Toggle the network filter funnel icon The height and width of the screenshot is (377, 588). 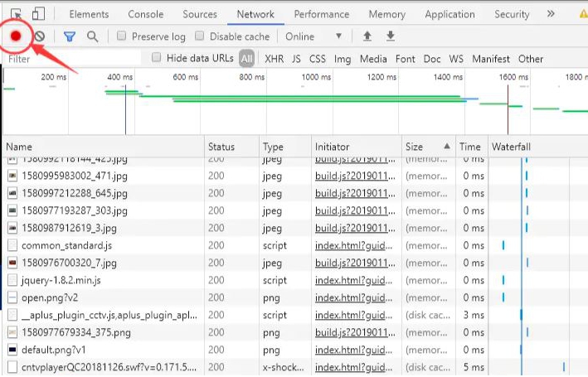click(x=70, y=36)
